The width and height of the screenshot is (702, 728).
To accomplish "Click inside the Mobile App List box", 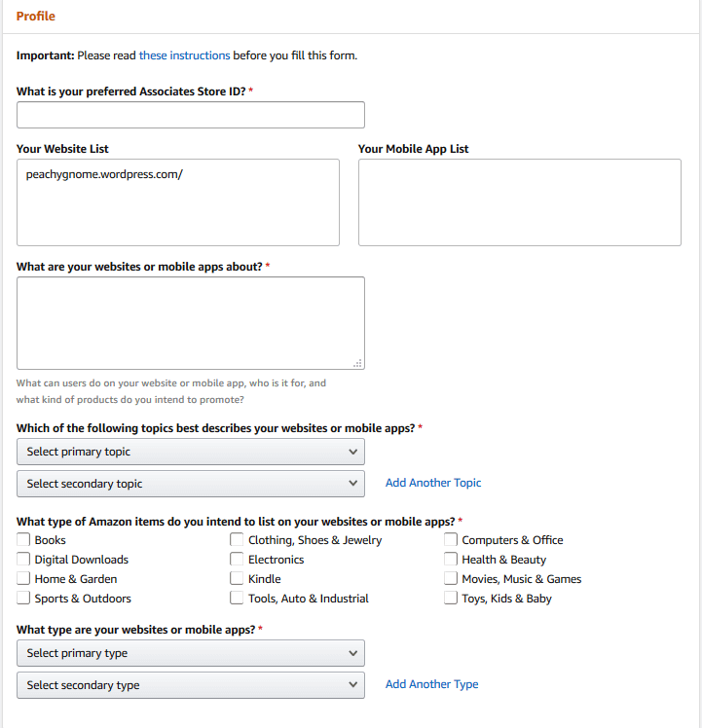I will tap(519, 202).
